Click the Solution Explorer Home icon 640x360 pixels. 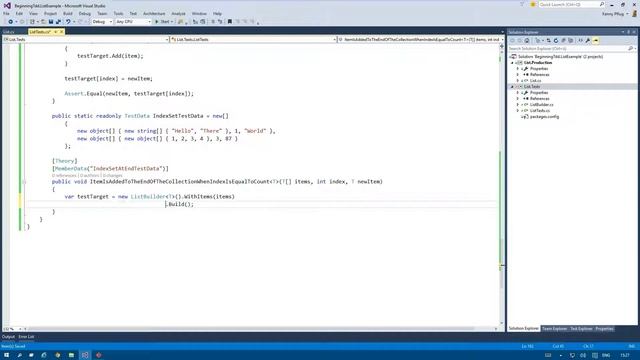(527, 40)
